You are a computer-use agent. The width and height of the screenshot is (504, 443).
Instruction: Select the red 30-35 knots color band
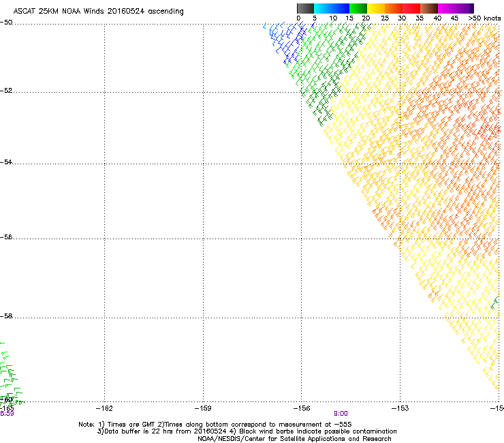411,8
